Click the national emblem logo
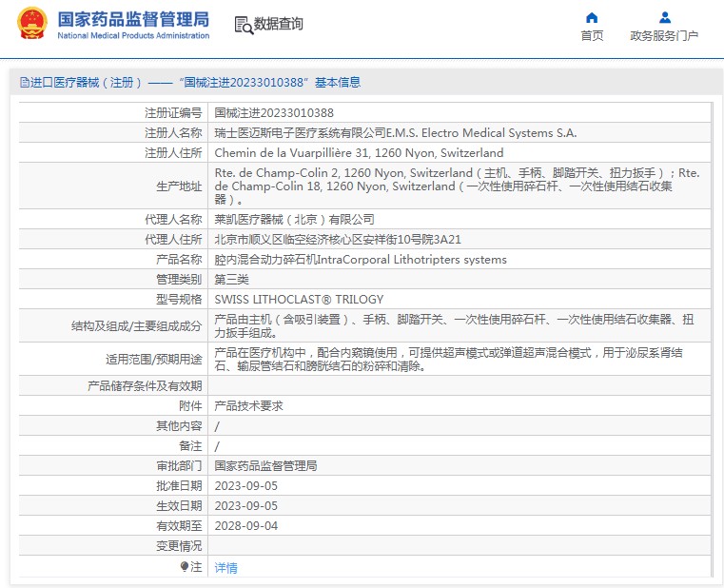Image resolution: width=724 pixels, height=588 pixels. click(x=31, y=25)
